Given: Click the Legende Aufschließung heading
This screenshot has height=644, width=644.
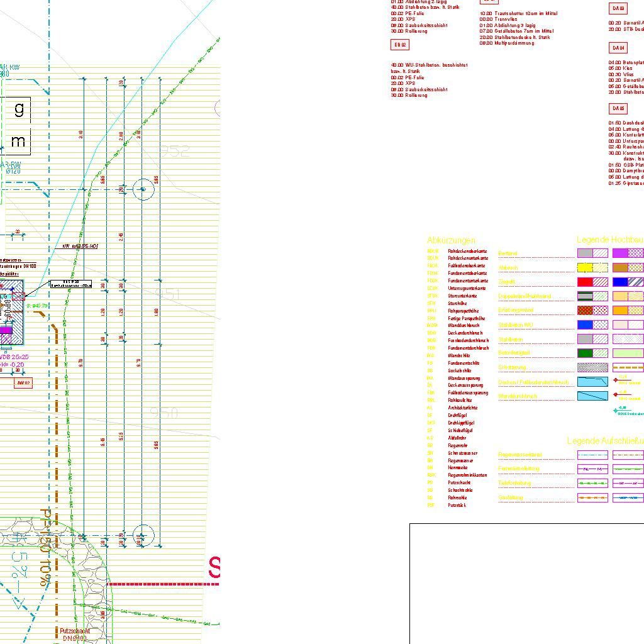Looking at the screenshot, I should pos(605,441).
